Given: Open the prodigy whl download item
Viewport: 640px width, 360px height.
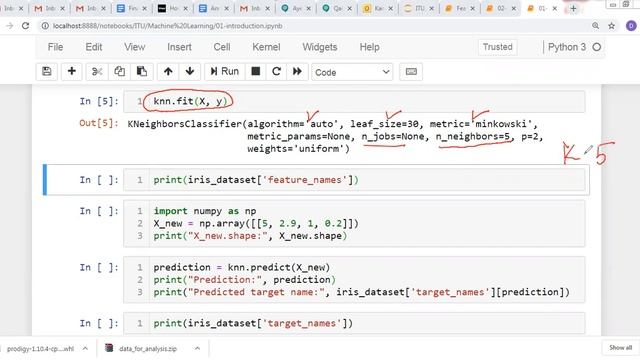Looking at the screenshot, I should pyautogui.click(x=40, y=349).
